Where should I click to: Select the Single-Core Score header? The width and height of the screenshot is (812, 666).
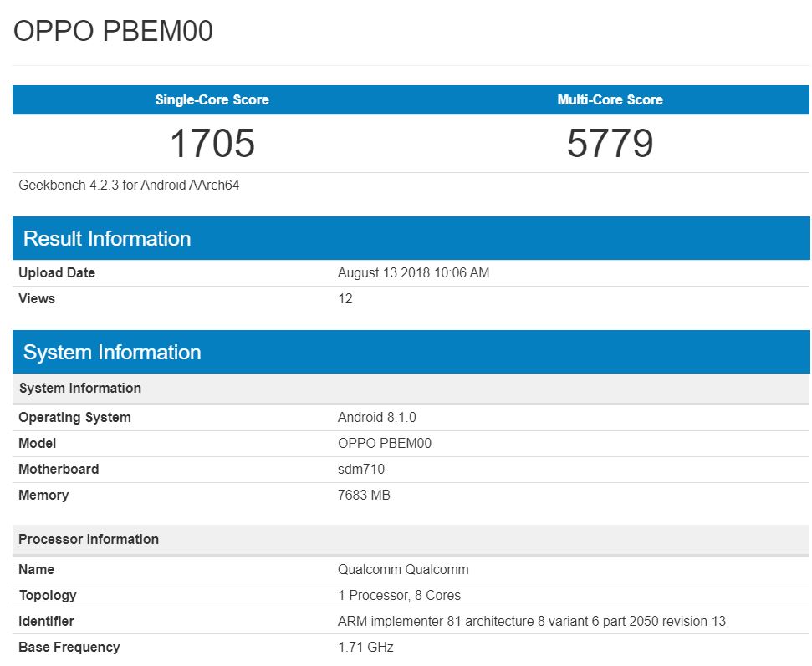coord(212,99)
